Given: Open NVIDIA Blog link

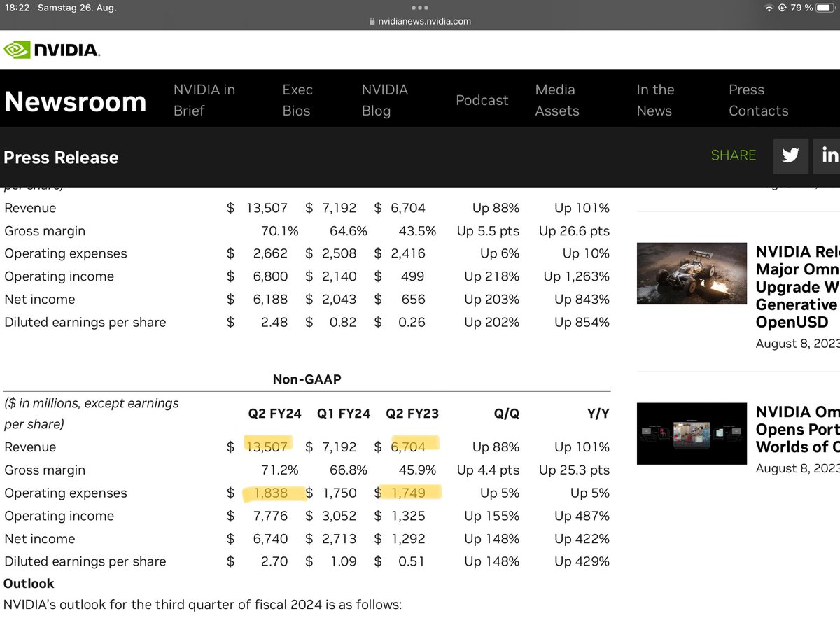Looking at the screenshot, I should click(x=384, y=100).
